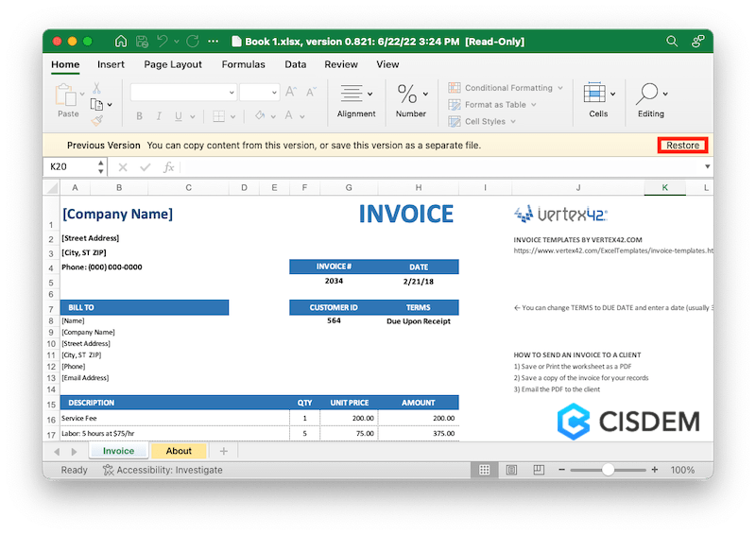
Task: Click the zoom slider handle
Action: click(x=609, y=470)
